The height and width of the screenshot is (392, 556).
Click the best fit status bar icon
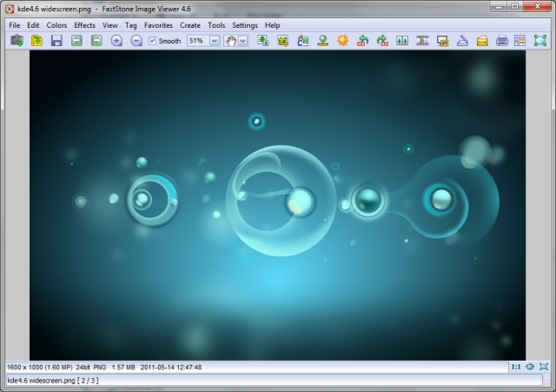click(x=530, y=367)
